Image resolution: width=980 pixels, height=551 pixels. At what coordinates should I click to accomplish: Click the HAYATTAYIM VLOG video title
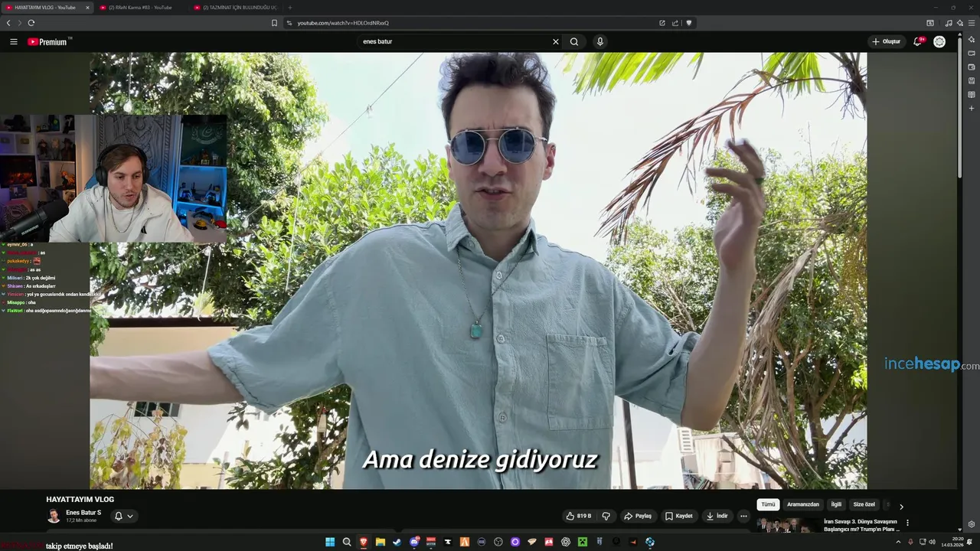[80, 499]
